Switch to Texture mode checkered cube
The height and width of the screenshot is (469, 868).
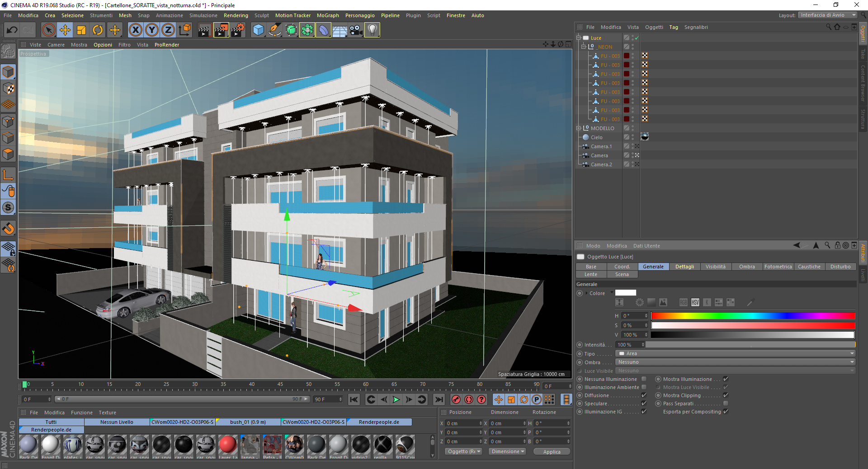point(8,89)
